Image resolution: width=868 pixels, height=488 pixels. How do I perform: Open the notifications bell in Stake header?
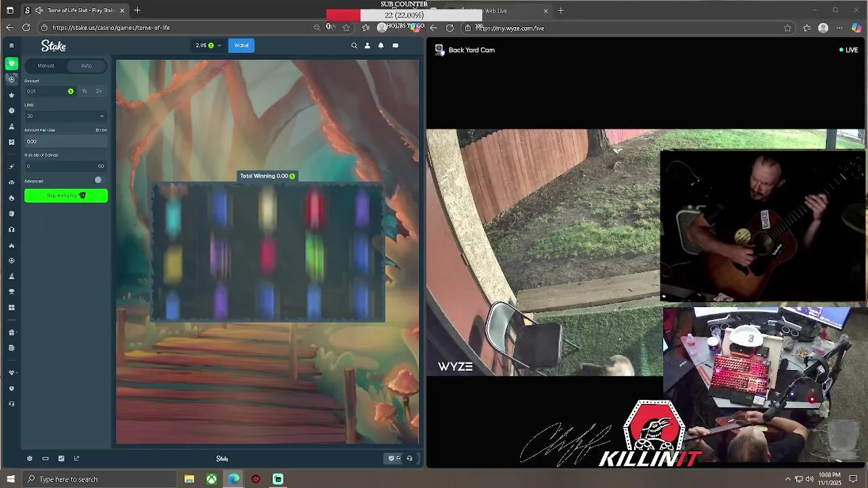[381, 45]
